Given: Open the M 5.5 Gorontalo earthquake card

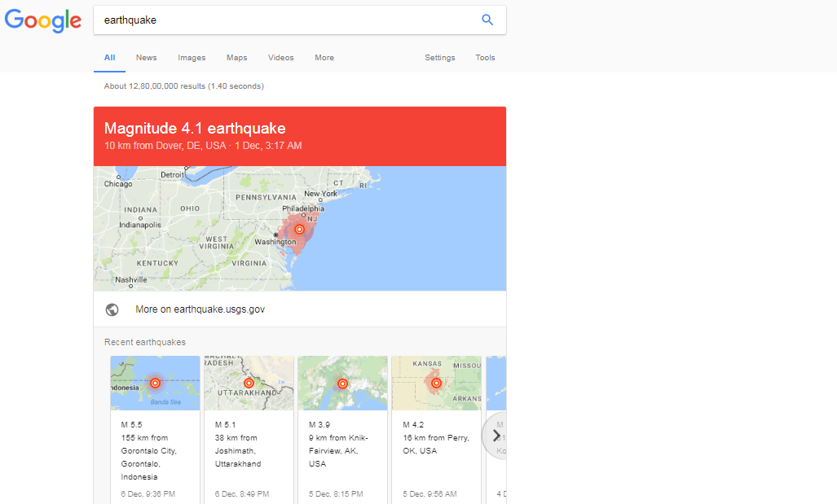Looking at the screenshot, I should point(155,430).
